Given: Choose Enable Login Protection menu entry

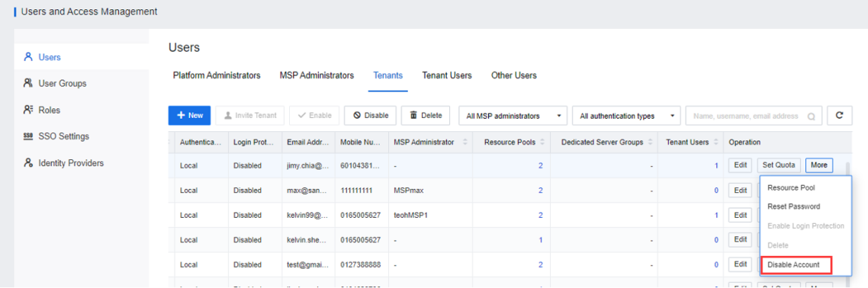Looking at the screenshot, I should (806, 226).
